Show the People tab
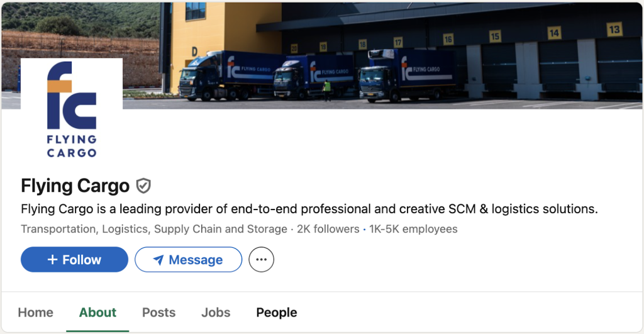The height and width of the screenshot is (334, 644). pos(277,313)
